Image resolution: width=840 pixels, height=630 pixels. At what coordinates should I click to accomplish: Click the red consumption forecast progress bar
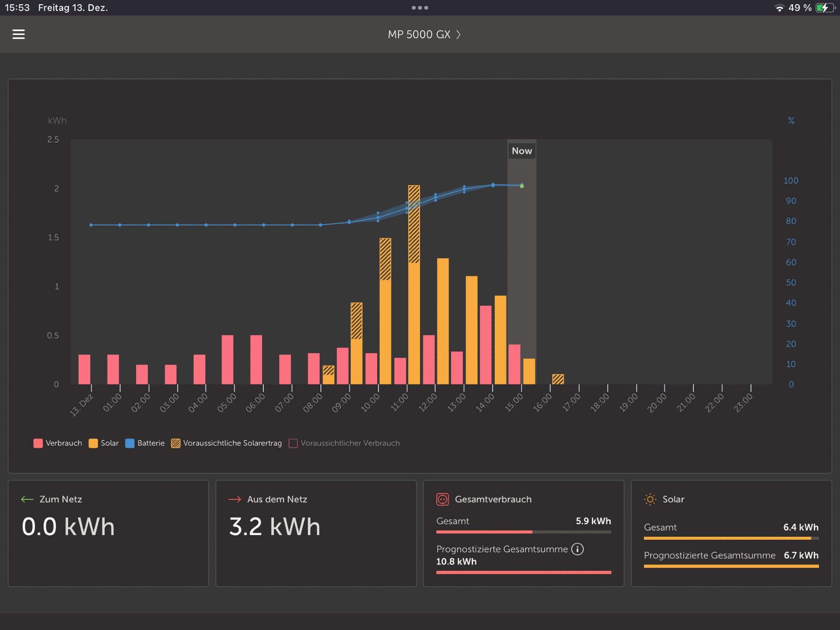pyautogui.click(x=524, y=572)
